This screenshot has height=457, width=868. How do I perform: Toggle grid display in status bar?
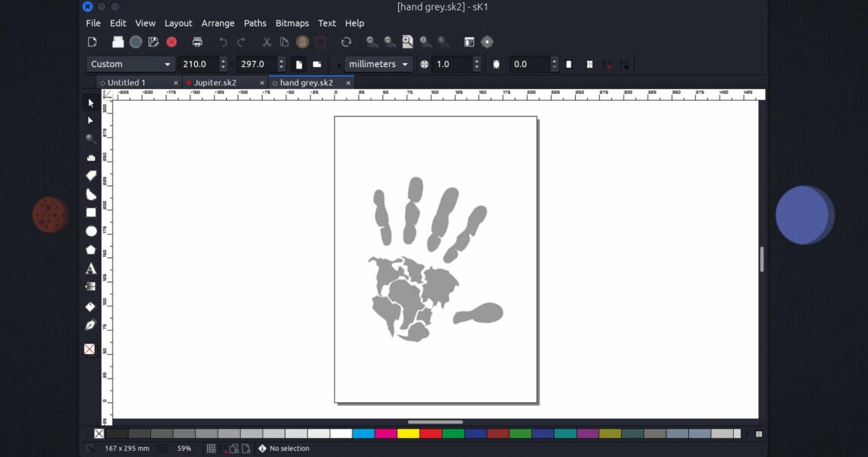pos(211,449)
